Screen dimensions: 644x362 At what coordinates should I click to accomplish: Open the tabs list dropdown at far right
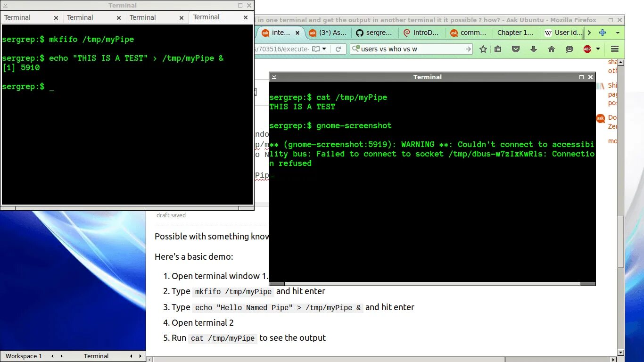coord(618,33)
